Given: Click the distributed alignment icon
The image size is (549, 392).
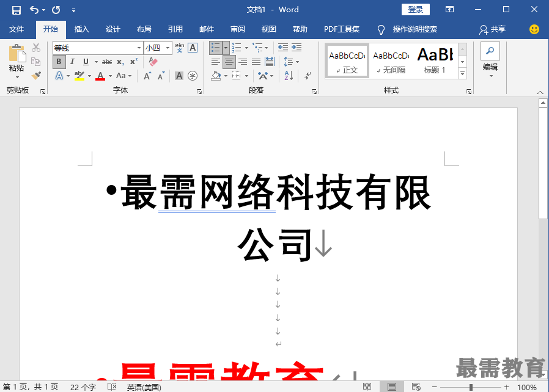Looking at the screenshot, I should (270, 62).
